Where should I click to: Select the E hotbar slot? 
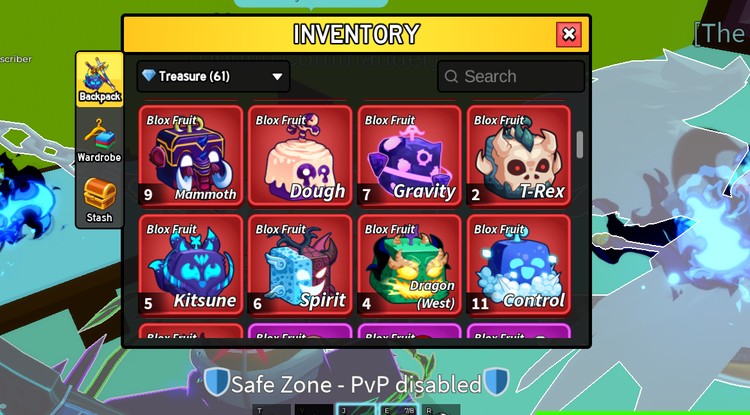coord(400,410)
